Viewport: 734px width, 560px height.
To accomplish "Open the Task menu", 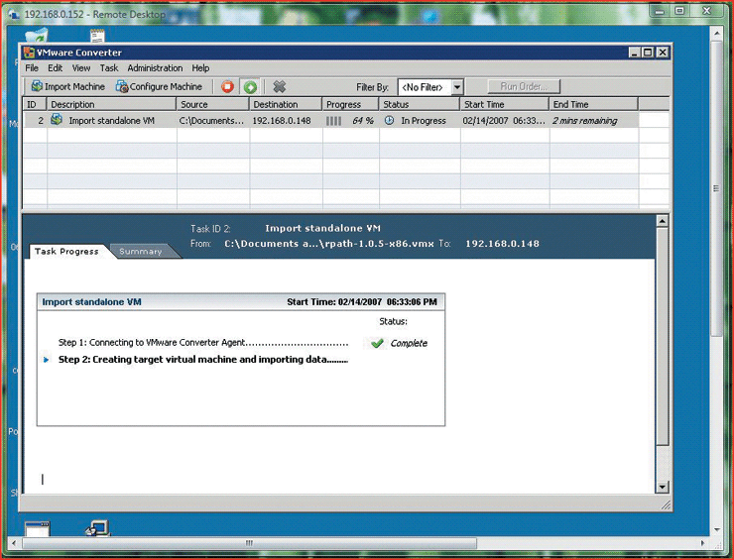I will (x=109, y=68).
